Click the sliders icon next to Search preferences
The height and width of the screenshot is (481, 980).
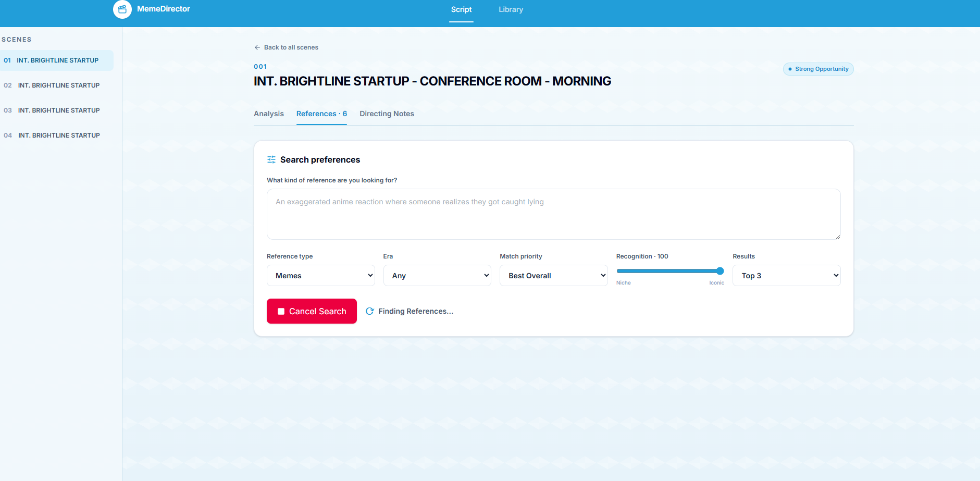[x=271, y=159]
